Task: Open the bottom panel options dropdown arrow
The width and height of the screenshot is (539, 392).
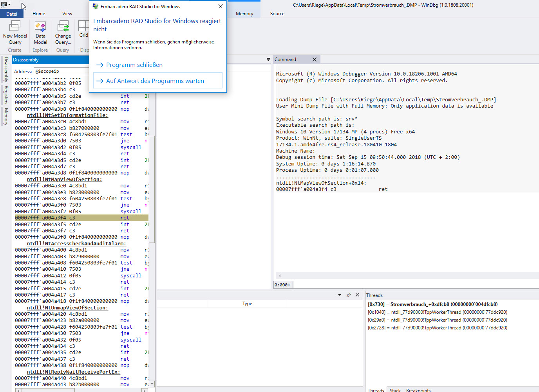Action: tap(339, 295)
